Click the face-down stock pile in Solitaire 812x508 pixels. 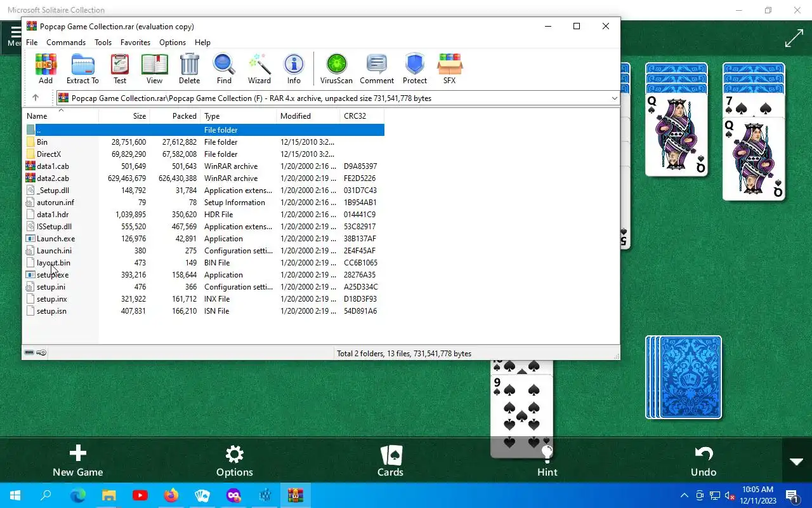(683, 377)
